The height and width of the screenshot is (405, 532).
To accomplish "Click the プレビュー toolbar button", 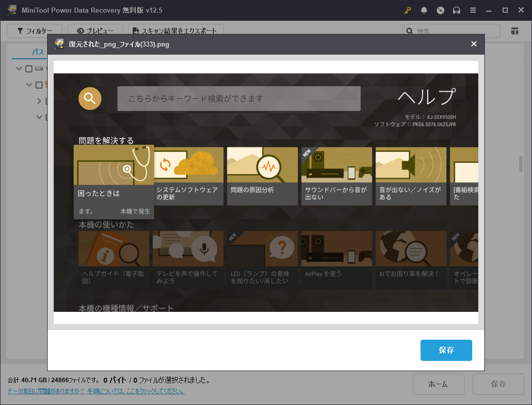I will pos(95,30).
